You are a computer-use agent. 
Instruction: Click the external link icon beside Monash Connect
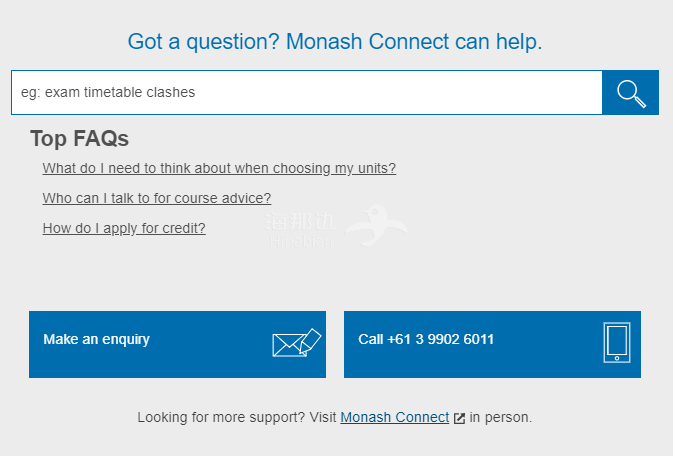(459, 418)
